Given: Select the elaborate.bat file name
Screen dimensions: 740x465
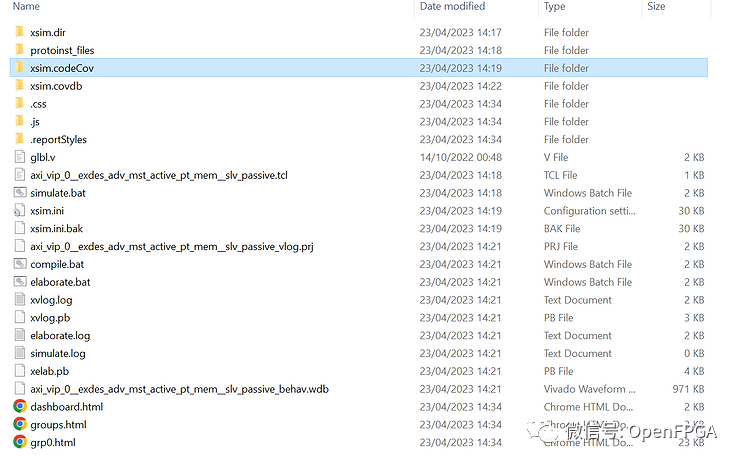Looking at the screenshot, I should coord(60,282).
